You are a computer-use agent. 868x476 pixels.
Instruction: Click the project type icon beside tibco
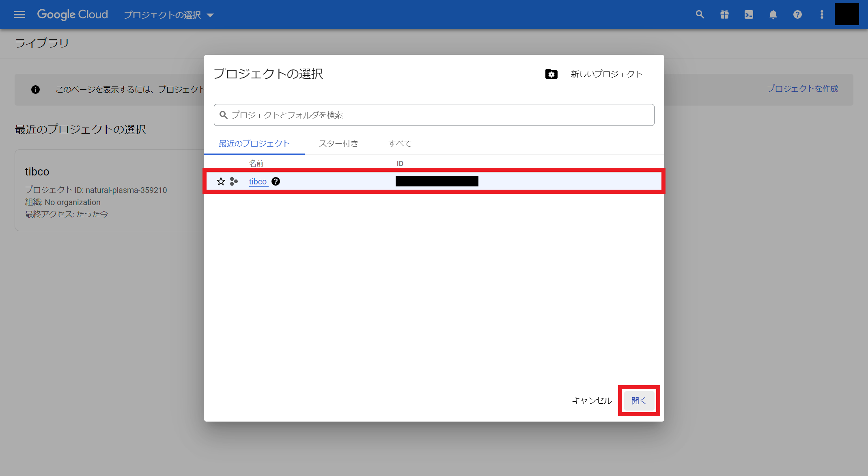234,182
